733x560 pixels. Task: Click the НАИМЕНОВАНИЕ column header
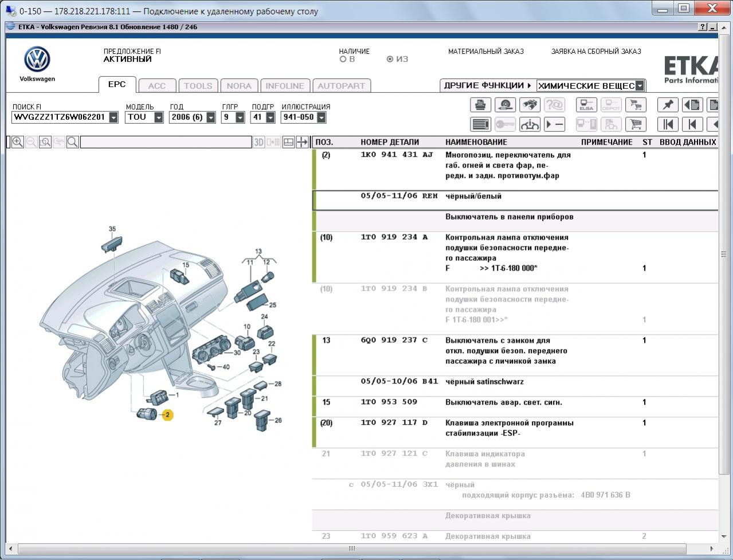point(476,142)
